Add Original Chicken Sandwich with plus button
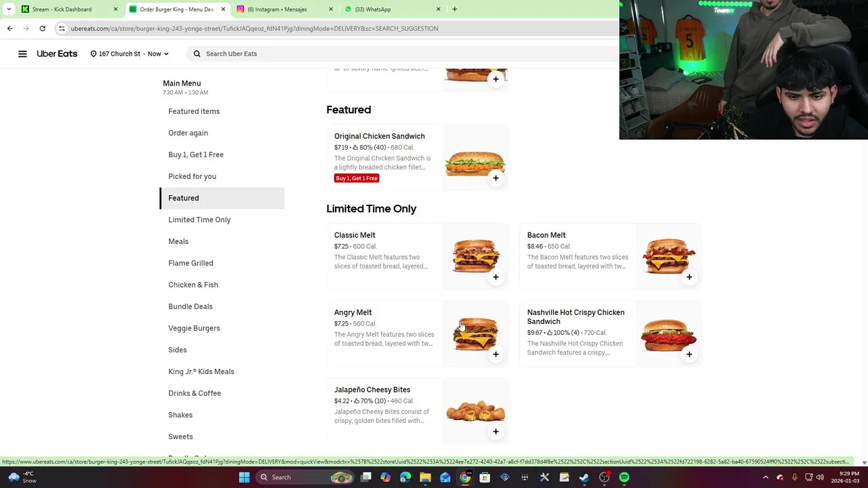This screenshot has height=488, width=868. pyautogui.click(x=496, y=178)
